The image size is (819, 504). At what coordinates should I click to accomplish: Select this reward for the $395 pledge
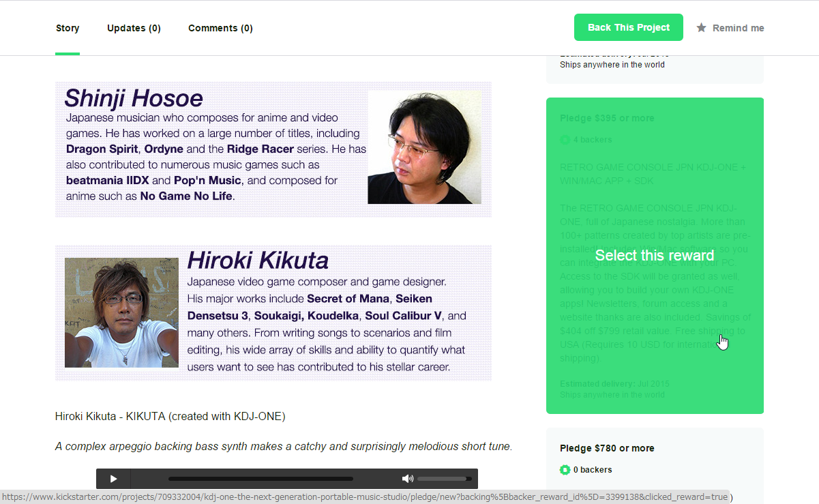click(x=655, y=256)
